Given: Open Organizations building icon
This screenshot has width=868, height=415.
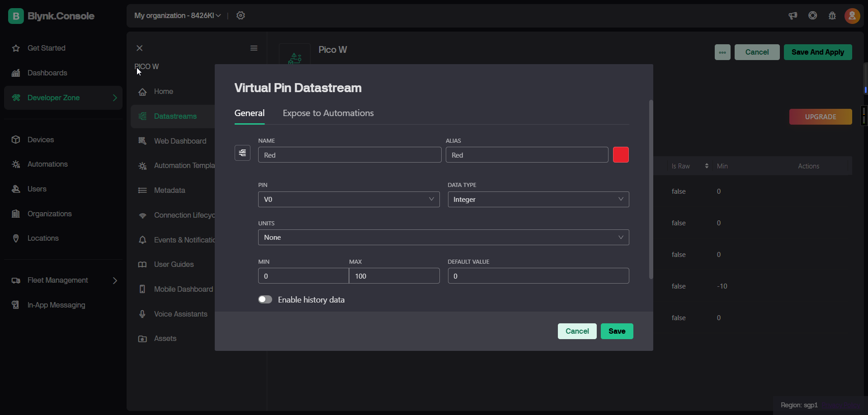Looking at the screenshot, I should 16,214.
